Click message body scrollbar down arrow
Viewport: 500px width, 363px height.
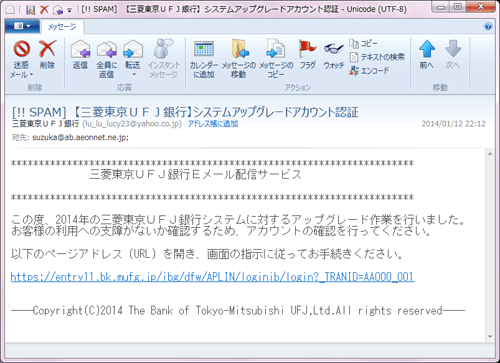[x=490, y=336]
